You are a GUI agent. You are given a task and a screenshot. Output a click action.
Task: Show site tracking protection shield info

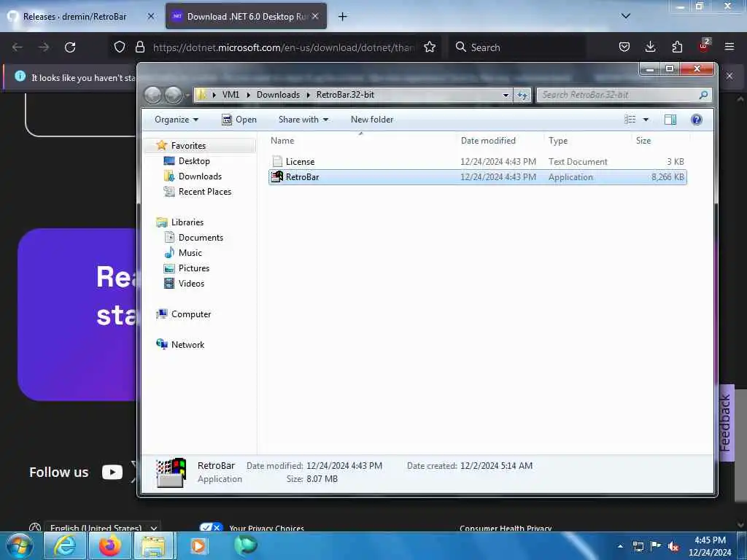pyautogui.click(x=120, y=47)
